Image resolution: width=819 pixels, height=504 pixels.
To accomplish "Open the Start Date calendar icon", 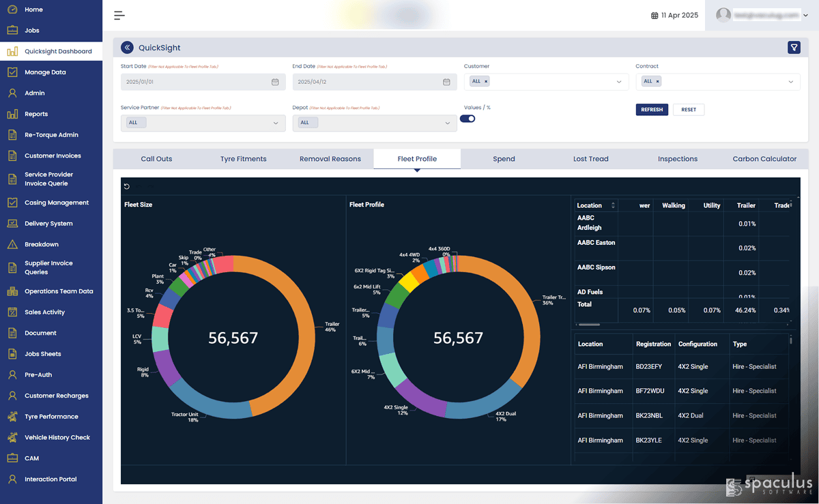I will point(275,82).
